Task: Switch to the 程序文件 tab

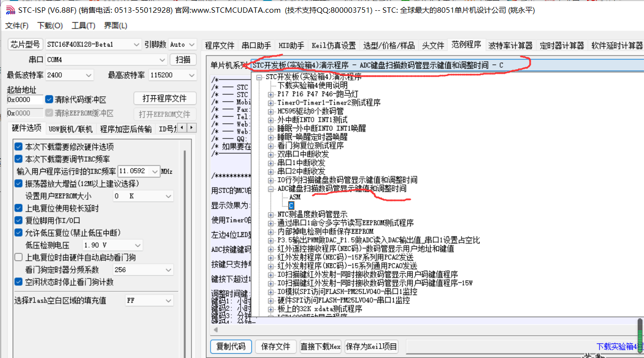Action: tap(220, 45)
